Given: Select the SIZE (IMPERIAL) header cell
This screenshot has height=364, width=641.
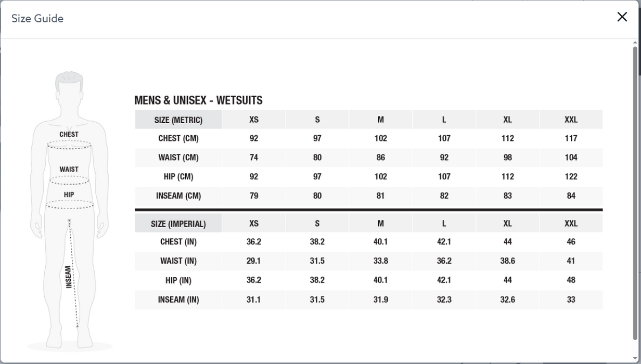Looking at the screenshot, I should point(178,224).
